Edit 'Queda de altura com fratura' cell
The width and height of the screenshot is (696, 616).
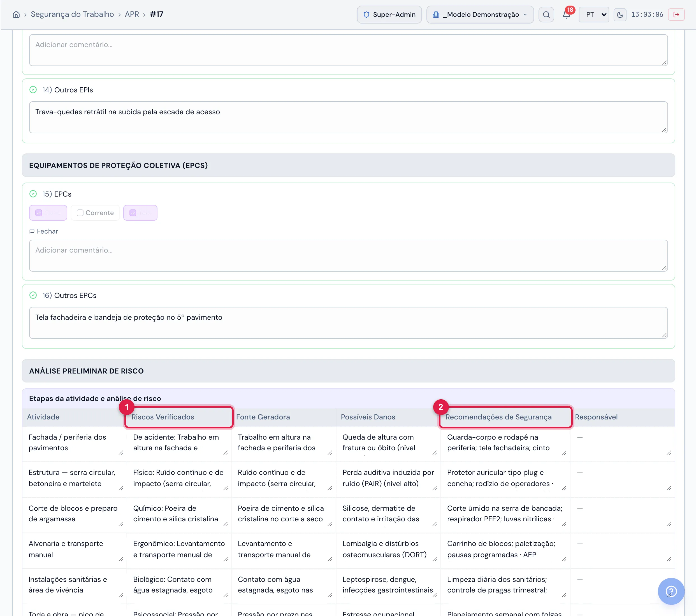tap(389, 444)
